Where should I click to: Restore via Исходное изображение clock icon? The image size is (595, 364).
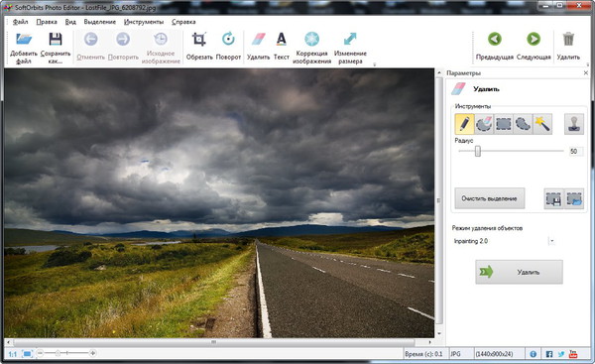(x=161, y=39)
